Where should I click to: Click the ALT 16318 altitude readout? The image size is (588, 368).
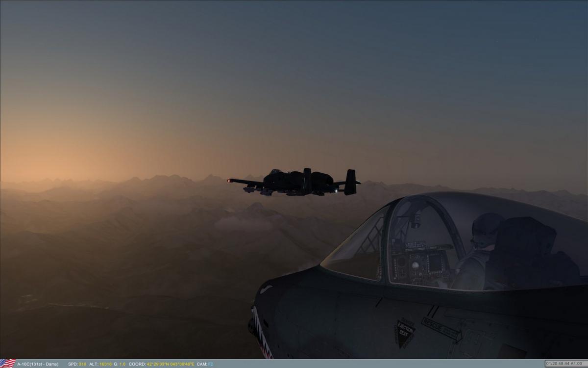(x=100, y=364)
